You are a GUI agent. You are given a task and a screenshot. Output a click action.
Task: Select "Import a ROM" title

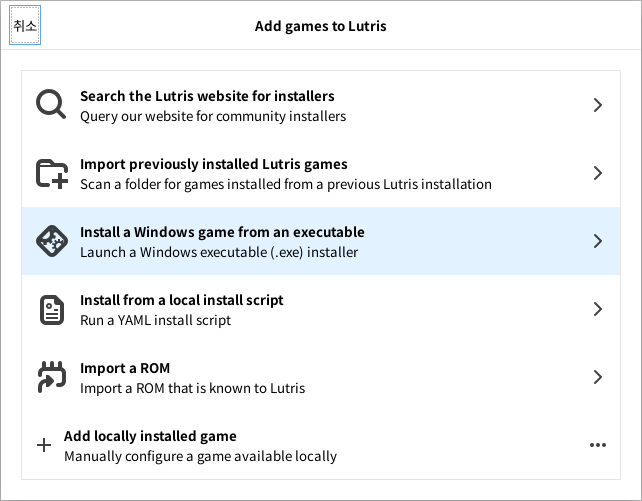125,368
